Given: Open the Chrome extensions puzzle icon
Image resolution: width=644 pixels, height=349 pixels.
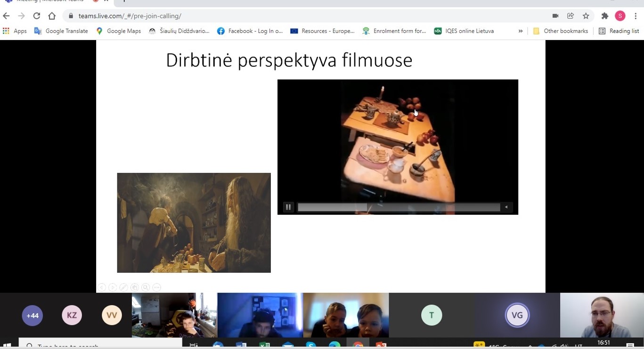Looking at the screenshot, I should point(605,16).
